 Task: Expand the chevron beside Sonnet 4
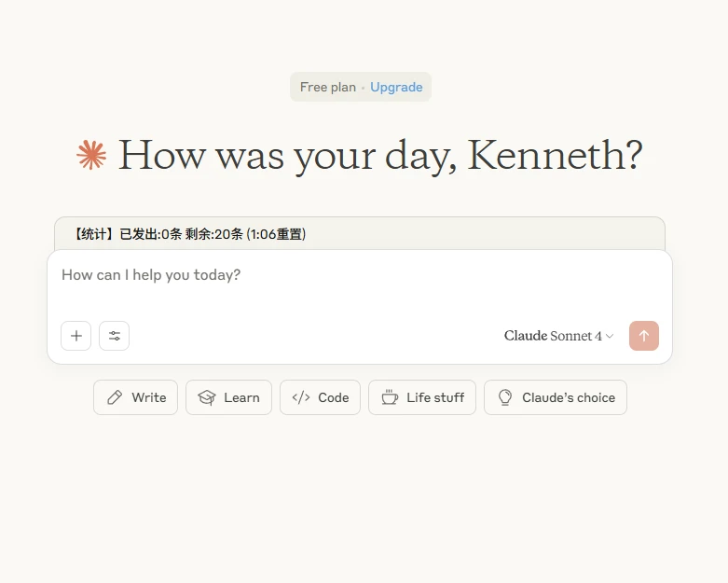[610, 337]
